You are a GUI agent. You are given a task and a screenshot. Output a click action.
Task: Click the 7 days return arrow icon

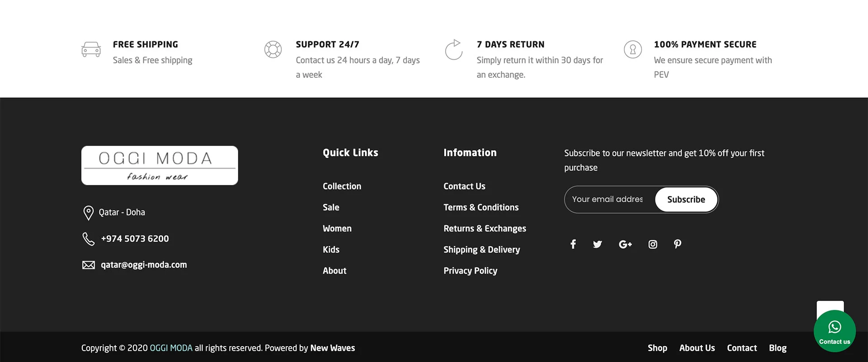(453, 49)
